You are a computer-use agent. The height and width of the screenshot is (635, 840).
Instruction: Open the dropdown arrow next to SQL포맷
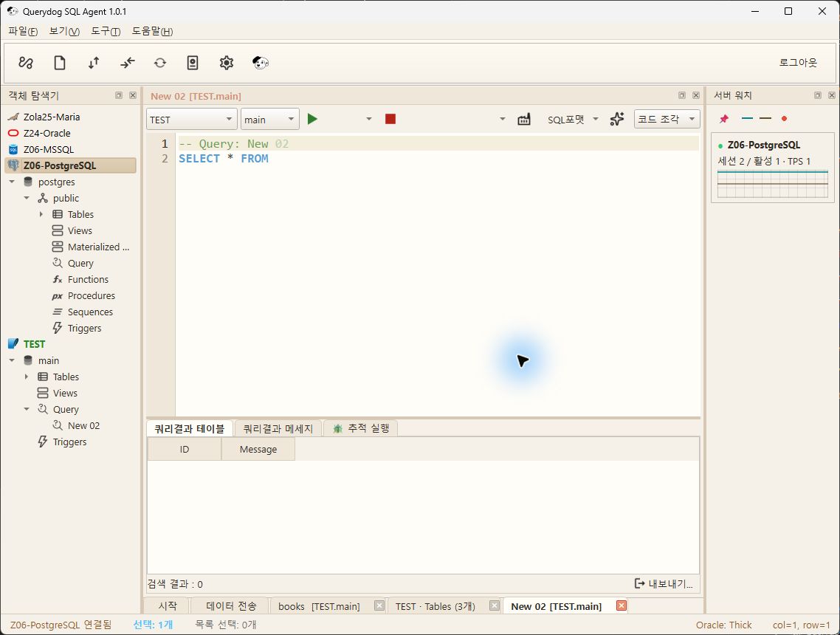596,119
